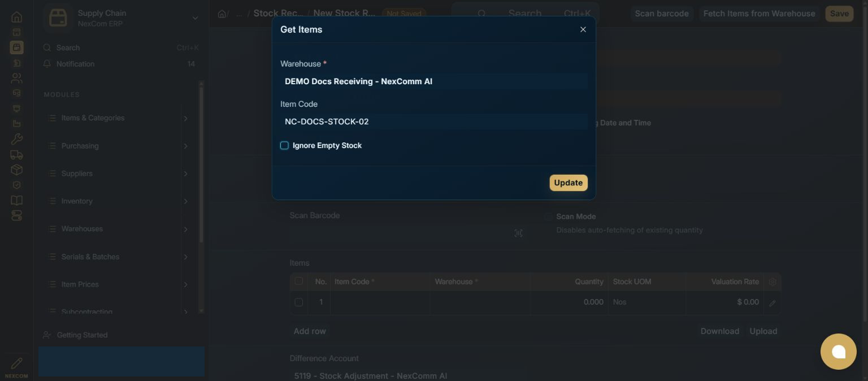Click Add row under Items
868x381 pixels.
(310, 331)
